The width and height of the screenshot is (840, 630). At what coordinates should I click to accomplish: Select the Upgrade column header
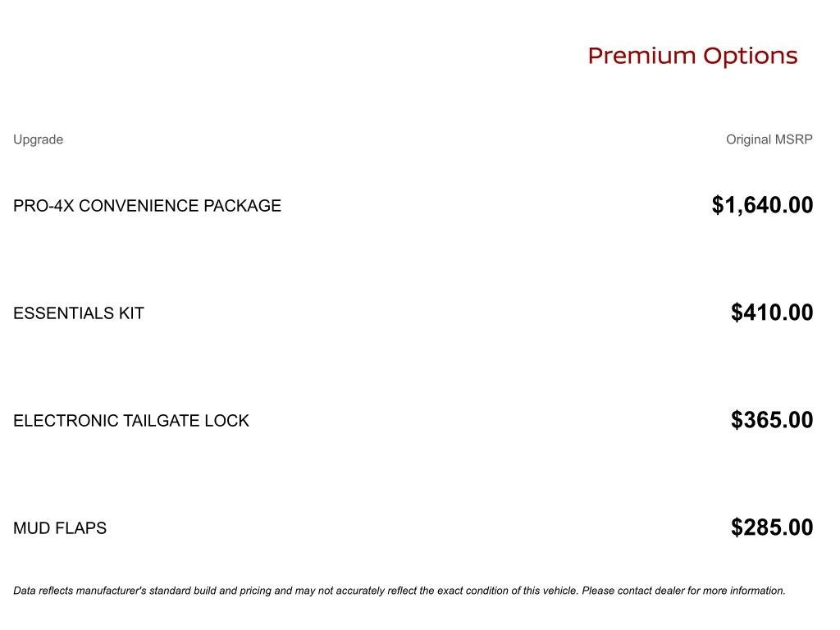coord(38,139)
